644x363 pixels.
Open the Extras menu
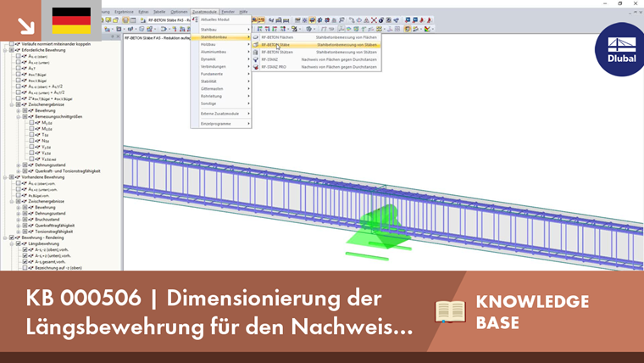coord(143,12)
